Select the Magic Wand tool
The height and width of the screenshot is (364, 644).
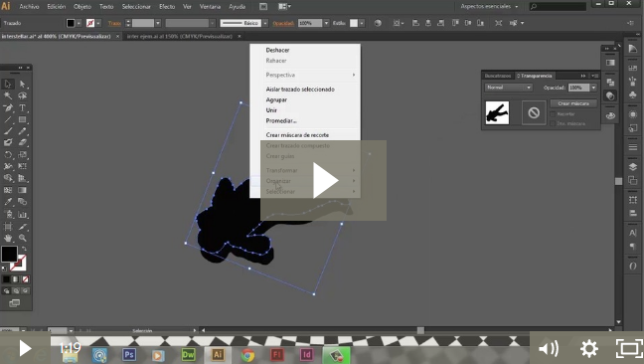pyautogui.click(x=8, y=96)
